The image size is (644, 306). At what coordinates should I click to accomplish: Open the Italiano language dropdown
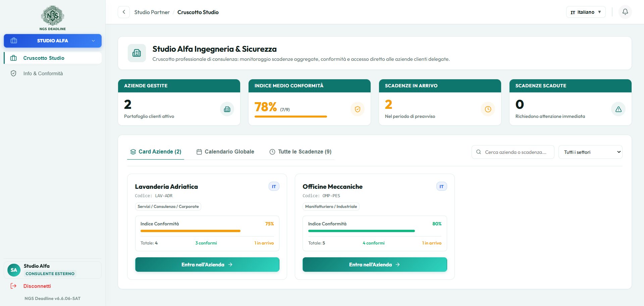point(586,12)
